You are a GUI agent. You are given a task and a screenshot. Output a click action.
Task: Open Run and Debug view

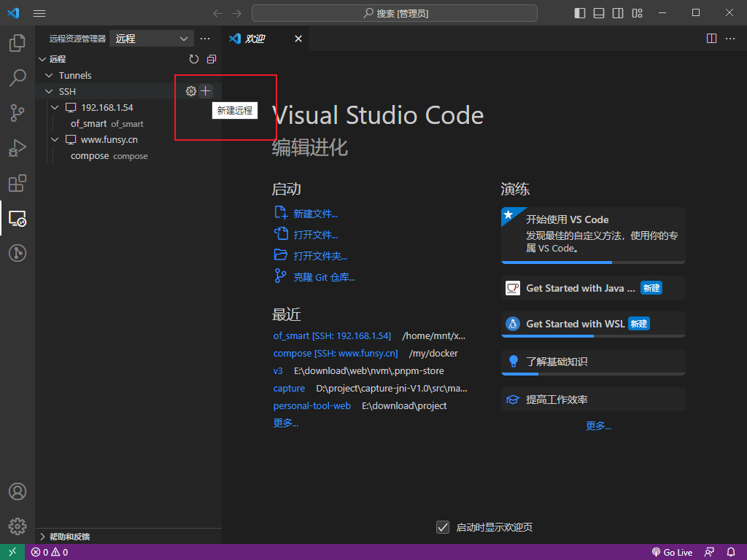click(18, 148)
